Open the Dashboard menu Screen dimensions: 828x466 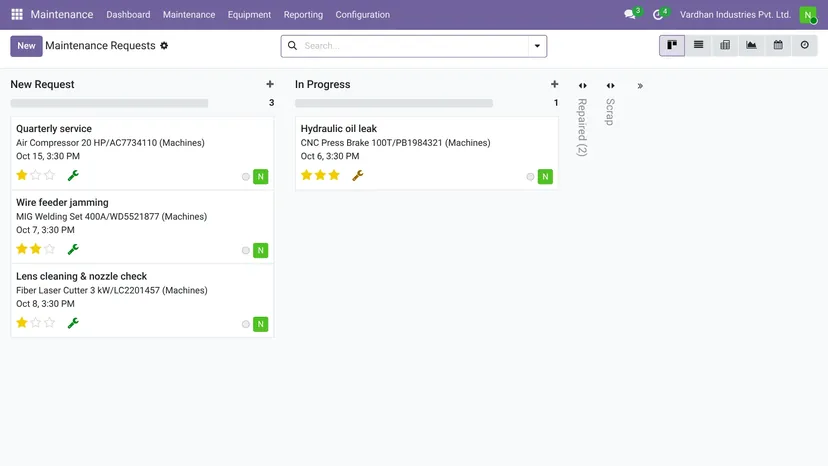pos(128,15)
